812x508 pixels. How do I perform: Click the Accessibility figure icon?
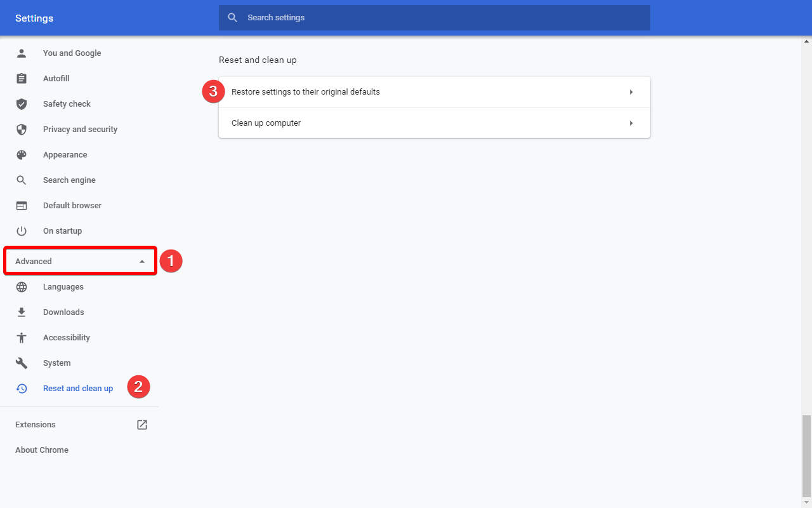pos(22,338)
